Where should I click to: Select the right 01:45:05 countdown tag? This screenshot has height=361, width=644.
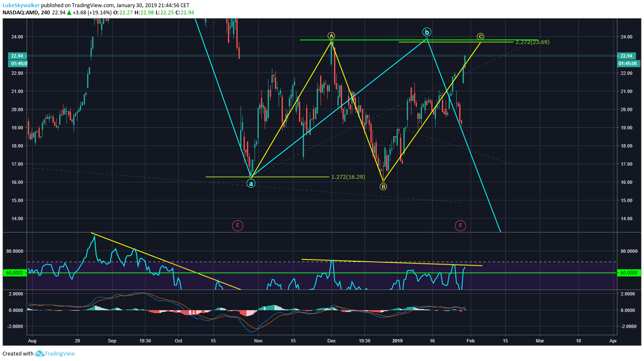[x=628, y=63]
